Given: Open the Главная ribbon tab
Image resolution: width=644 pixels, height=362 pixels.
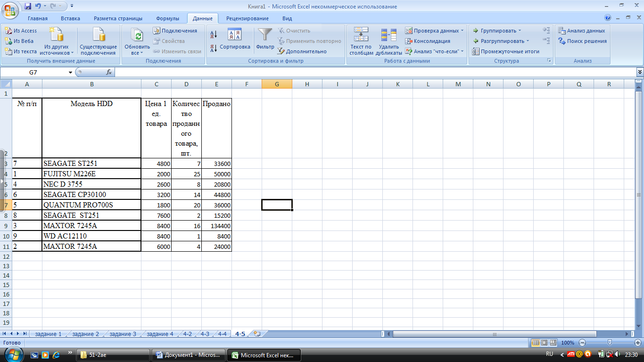Looking at the screenshot, I should 38,18.
